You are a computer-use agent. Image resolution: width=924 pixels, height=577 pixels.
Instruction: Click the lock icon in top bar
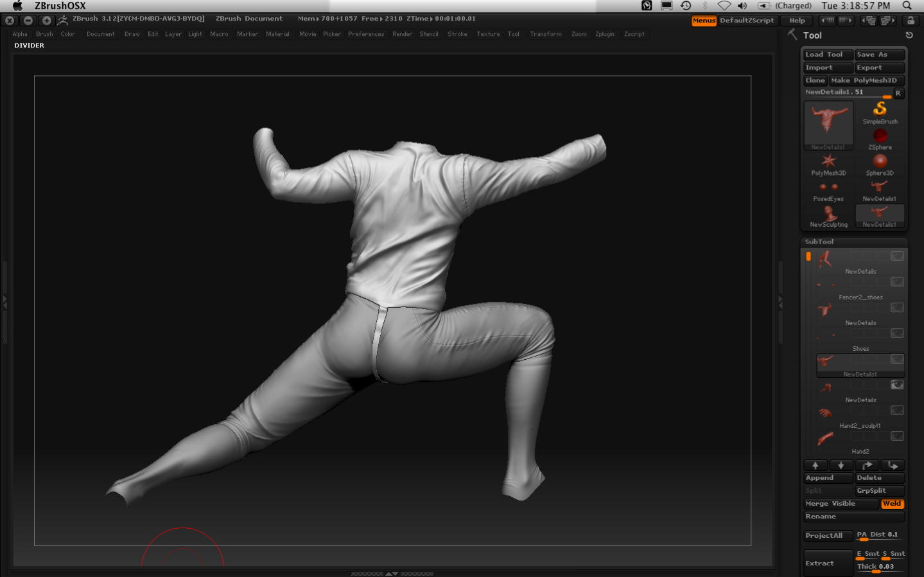(x=911, y=21)
